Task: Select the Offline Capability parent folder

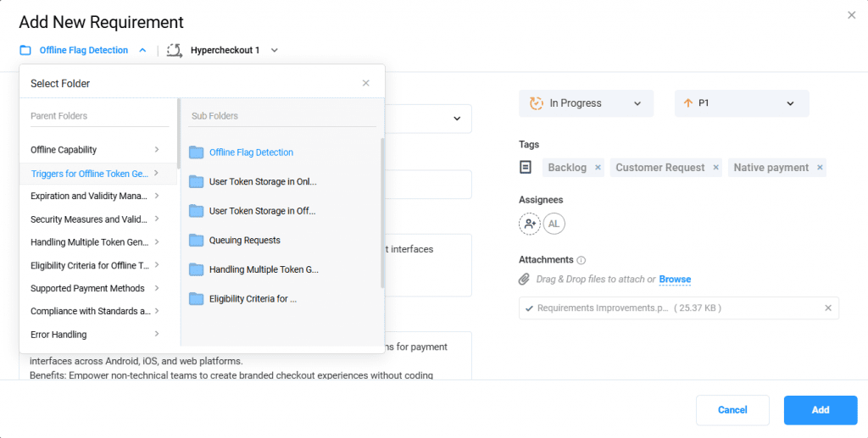Action: (95, 150)
